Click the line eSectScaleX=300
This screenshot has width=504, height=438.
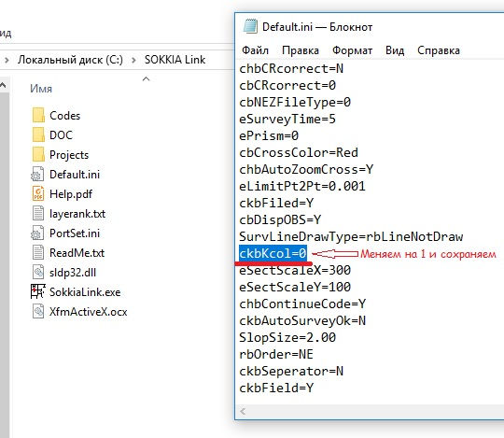coord(295,270)
